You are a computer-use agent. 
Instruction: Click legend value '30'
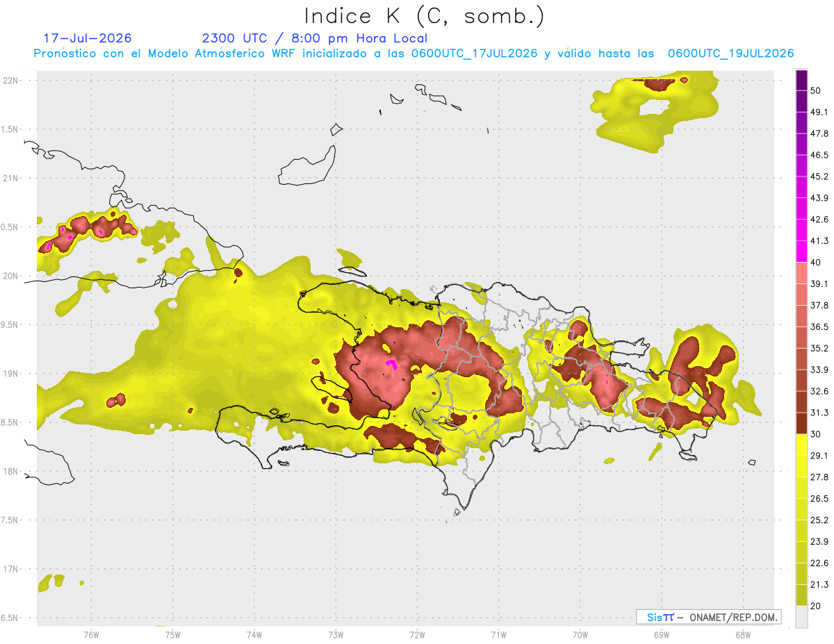817,434
